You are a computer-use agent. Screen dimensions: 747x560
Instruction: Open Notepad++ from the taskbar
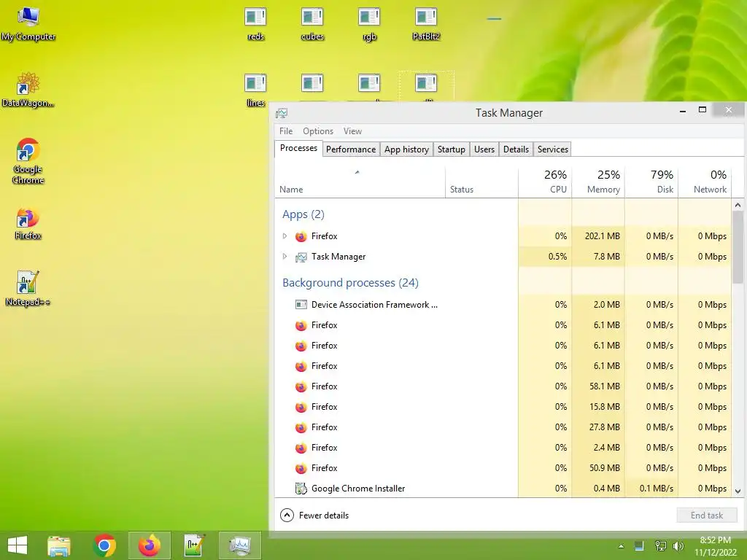coord(194,545)
